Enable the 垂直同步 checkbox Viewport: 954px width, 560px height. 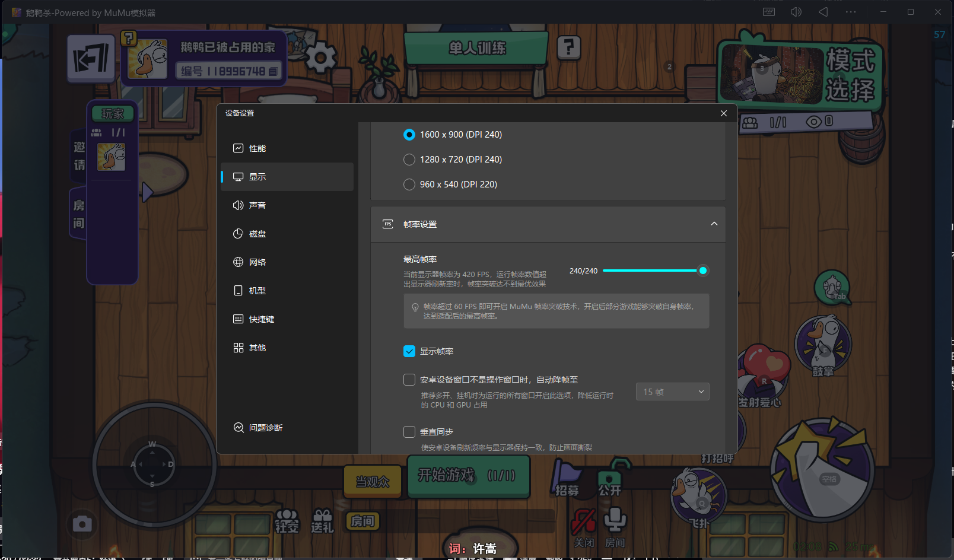(409, 432)
